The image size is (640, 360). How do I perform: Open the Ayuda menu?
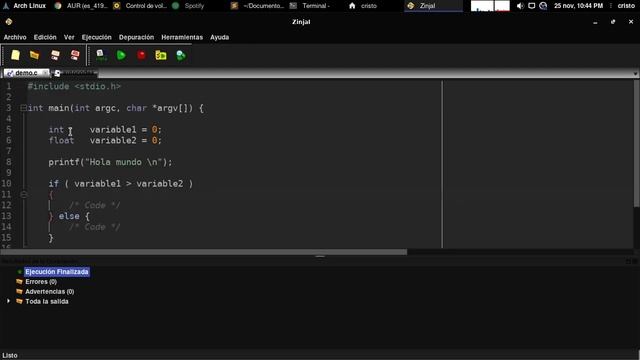click(x=220, y=37)
